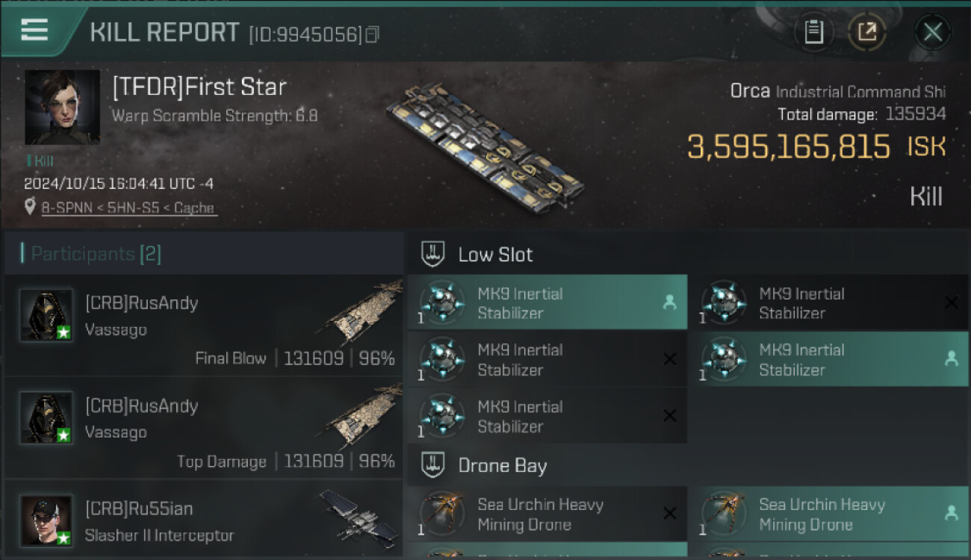Click the Low Slot section icon
The image size is (971, 560).
pyautogui.click(x=433, y=254)
